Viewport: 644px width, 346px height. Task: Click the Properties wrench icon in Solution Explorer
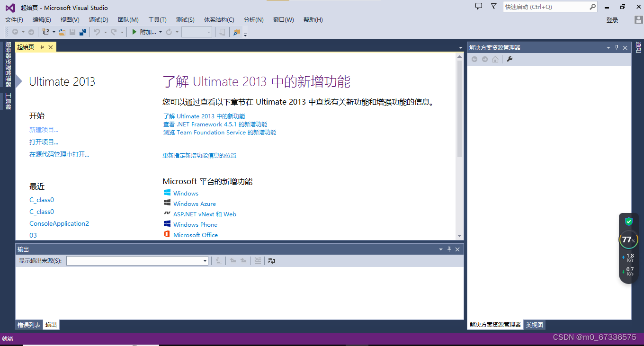pos(510,59)
